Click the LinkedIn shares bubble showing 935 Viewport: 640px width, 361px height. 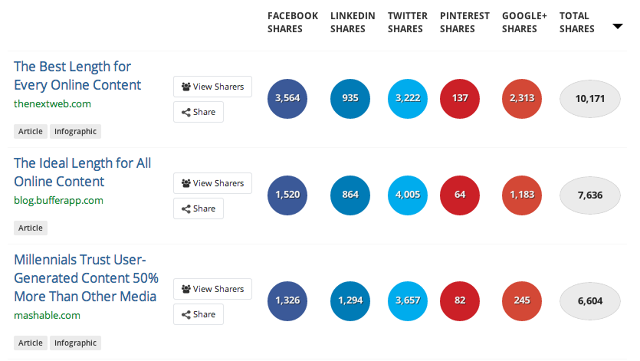coord(350,98)
